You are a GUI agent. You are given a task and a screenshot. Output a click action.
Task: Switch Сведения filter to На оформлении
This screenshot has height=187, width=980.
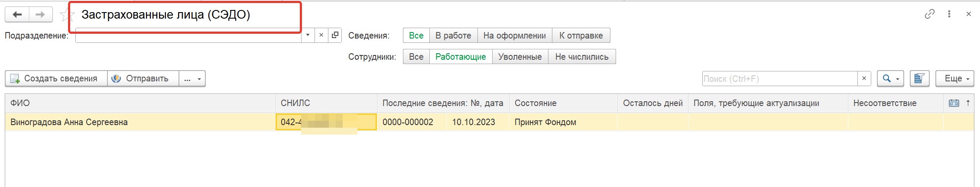click(x=514, y=35)
